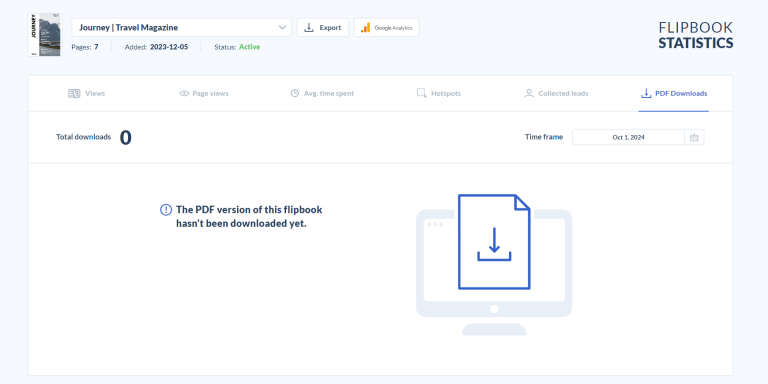This screenshot has height=384, width=768.
Task: Click the eye icon on Page views tab
Action: [x=184, y=93]
